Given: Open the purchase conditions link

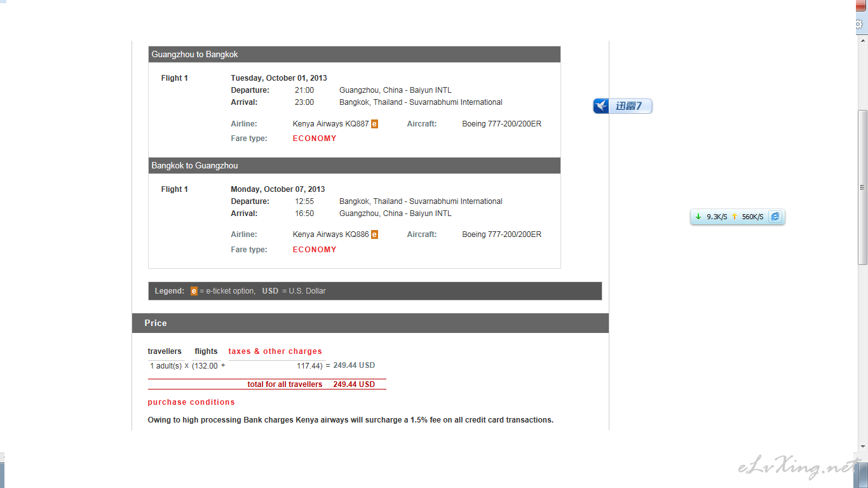Looking at the screenshot, I should coord(191,402).
